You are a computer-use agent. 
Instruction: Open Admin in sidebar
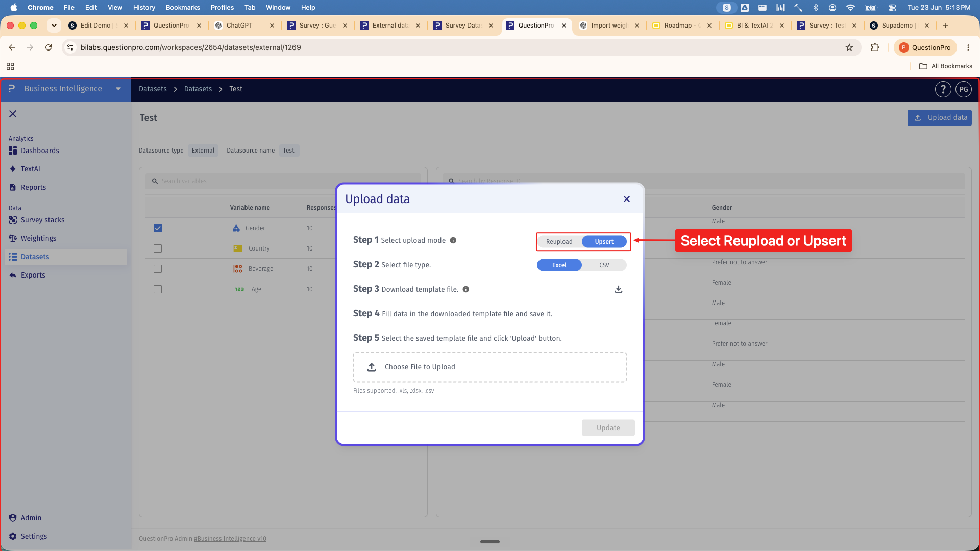(x=31, y=518)
